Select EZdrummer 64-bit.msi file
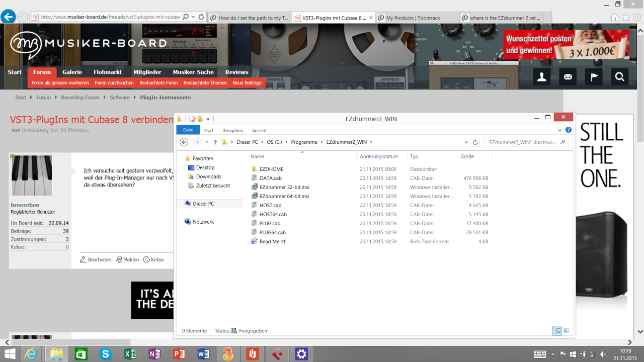This screenshot has height=362, width=644. pyautogui.click(x=284, y=196)
